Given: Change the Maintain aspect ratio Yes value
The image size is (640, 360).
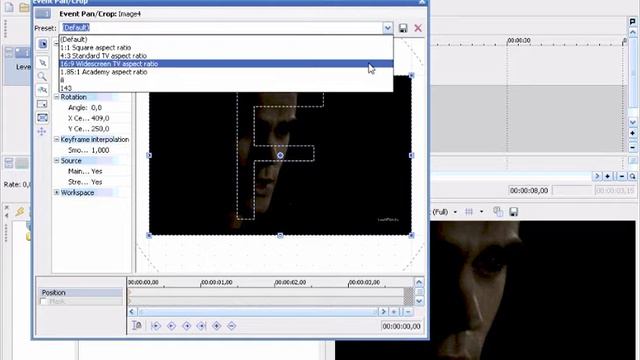Looking at the screenshot, I should point(97,171).
